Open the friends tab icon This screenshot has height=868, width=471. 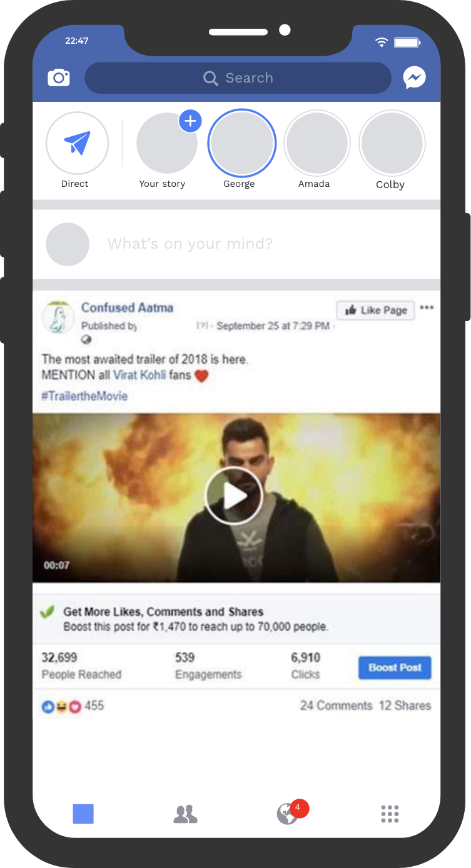(x=185, y=814)
